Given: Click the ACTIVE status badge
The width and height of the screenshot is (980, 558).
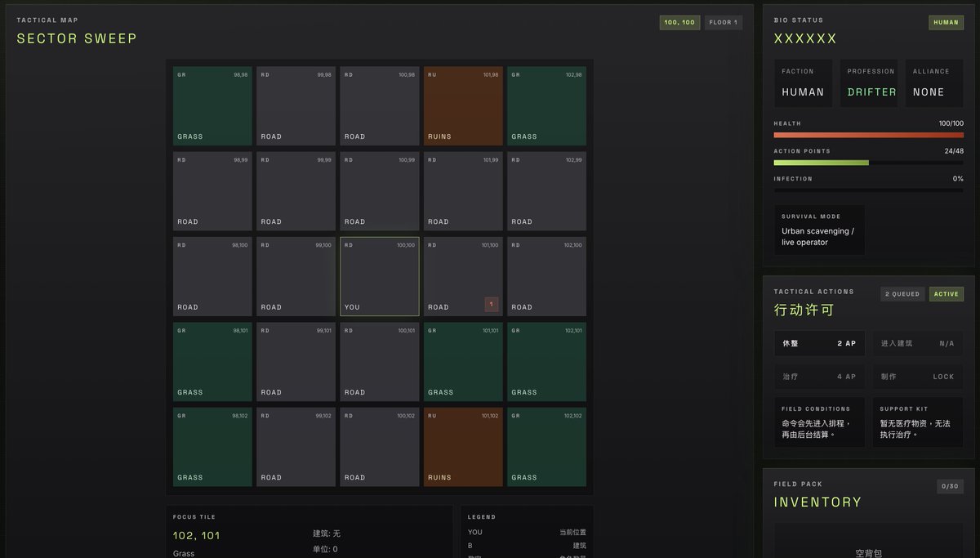Looking at the screenshot, I should click(947, 294).
